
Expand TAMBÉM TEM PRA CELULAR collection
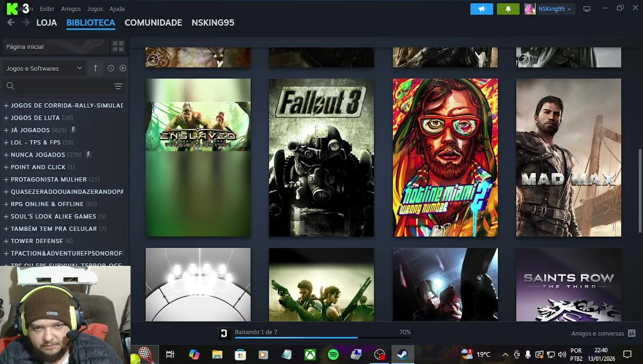coord(6,229)
